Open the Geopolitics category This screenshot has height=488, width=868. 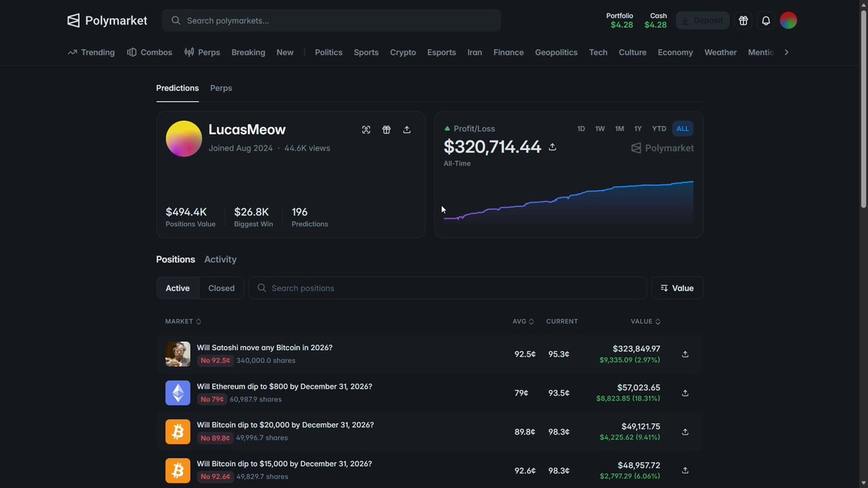click(x=556, y=52)
